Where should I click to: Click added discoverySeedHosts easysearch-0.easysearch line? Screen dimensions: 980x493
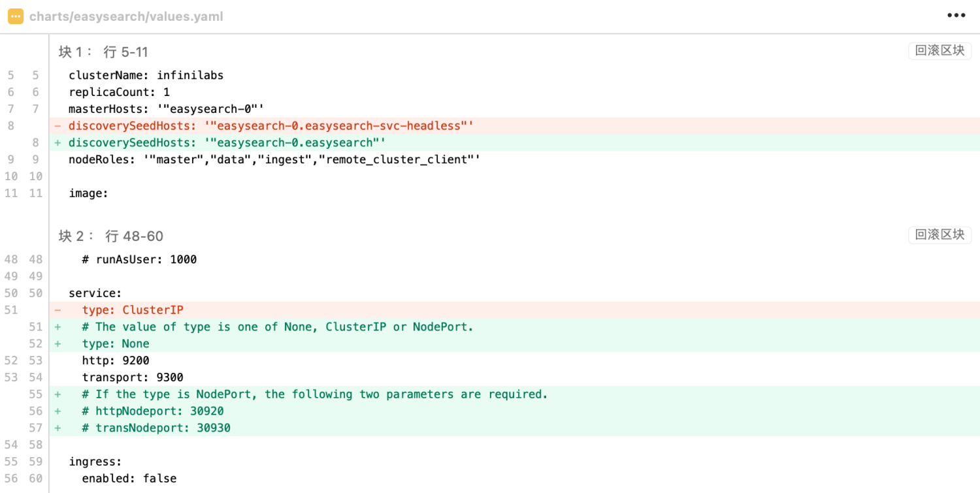(514, 143)
